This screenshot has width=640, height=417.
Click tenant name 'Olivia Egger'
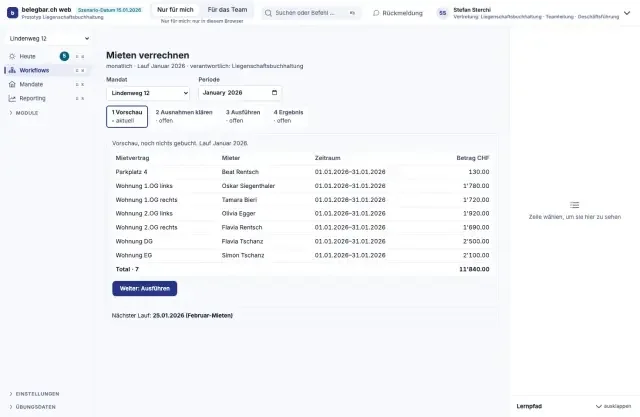tap(238, 213)
